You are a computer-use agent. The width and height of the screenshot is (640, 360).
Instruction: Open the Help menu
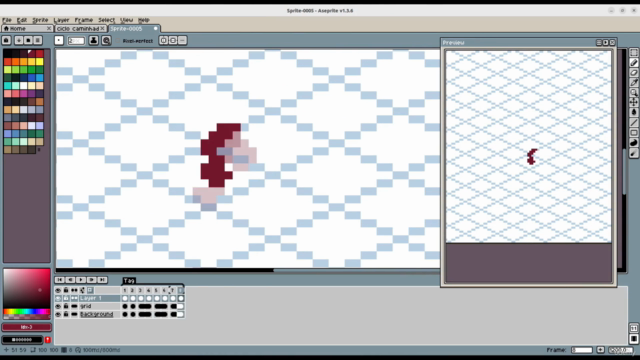click(x=144, y=20)
